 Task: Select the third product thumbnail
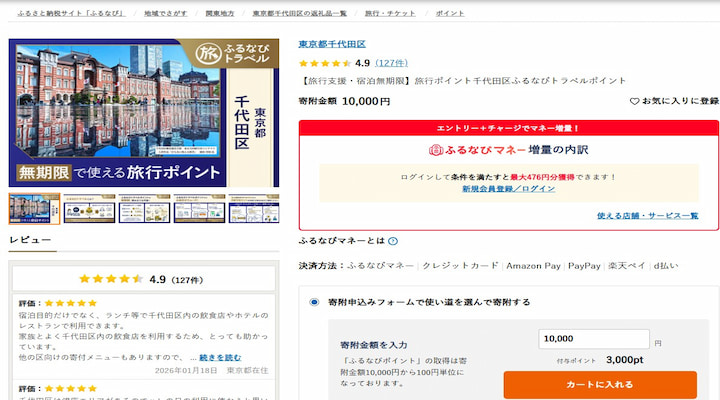click(145, 208)
